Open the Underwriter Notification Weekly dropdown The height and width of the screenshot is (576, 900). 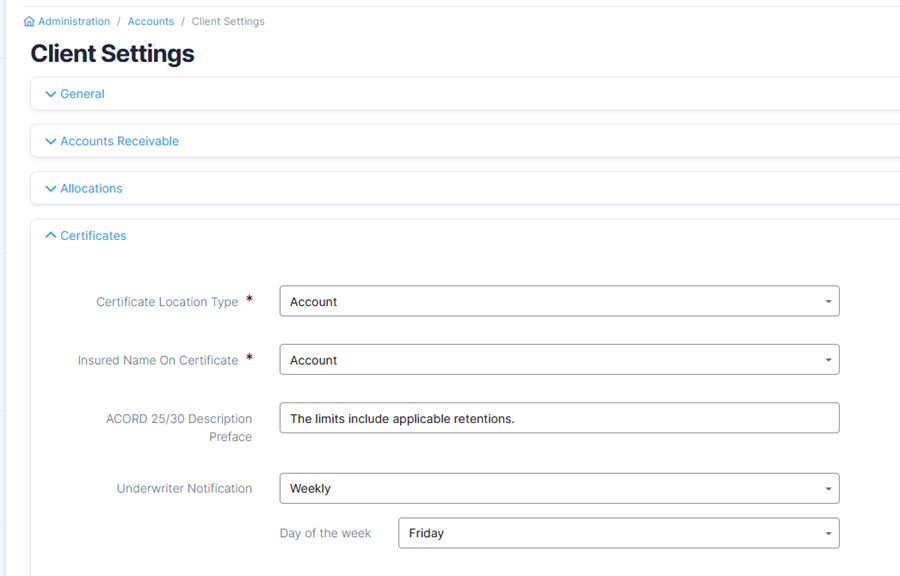tap(550, 489)
